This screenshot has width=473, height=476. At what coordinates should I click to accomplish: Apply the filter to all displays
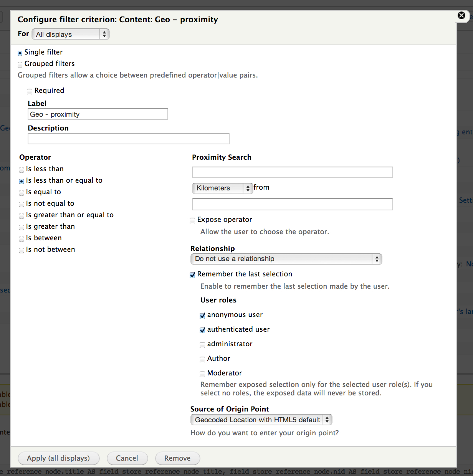58,458
